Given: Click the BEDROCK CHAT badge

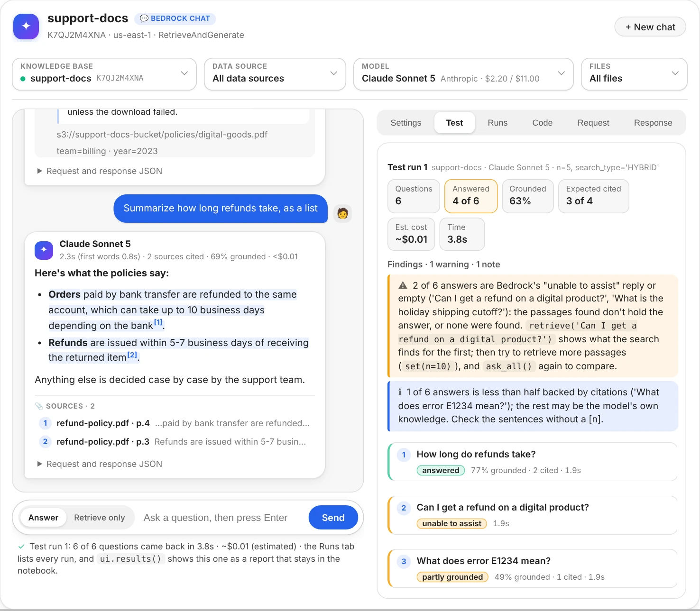Looking at the screenshot, I should pyautogui.click(x=175, y=18).
